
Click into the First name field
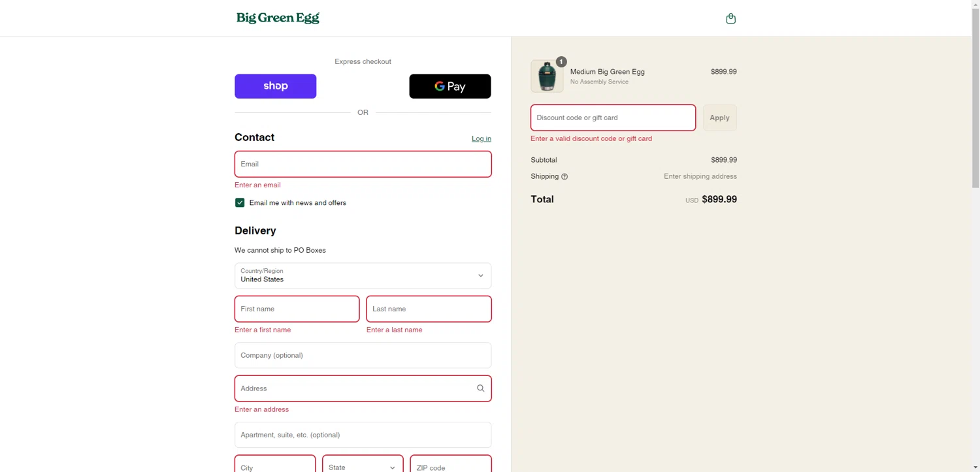tap(297, 309)
